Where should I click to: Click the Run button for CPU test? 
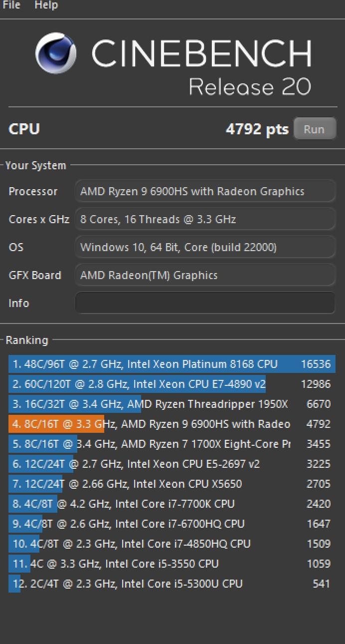[314, 129]
